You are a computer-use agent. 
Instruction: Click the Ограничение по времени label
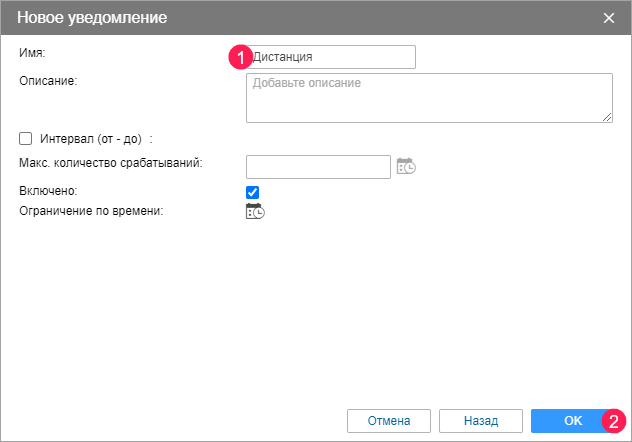point(90,211)
